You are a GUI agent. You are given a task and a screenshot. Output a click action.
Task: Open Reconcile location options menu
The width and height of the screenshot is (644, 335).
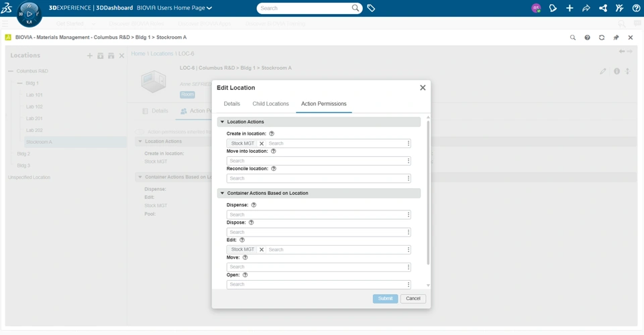409,178
